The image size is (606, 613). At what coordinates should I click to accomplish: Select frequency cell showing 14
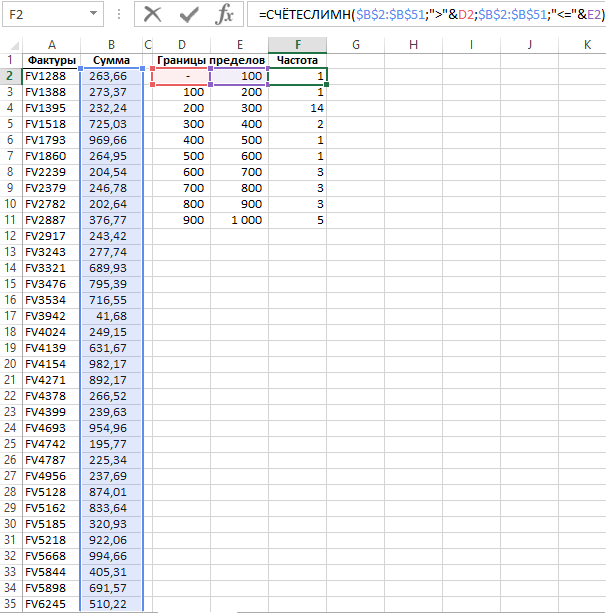[x=297, y=108]
